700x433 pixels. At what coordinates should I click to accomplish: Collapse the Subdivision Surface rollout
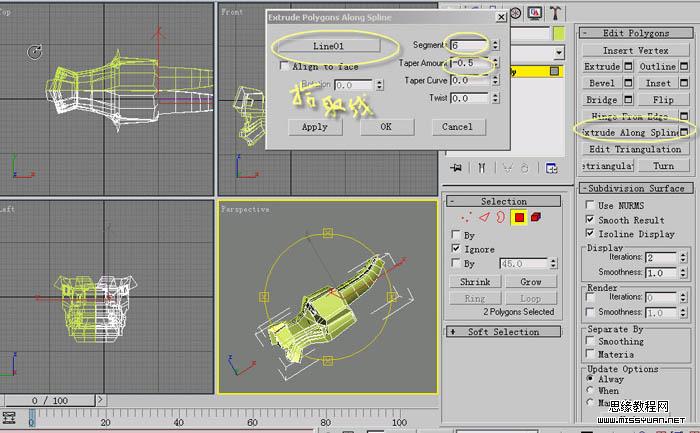click(636, 188)
